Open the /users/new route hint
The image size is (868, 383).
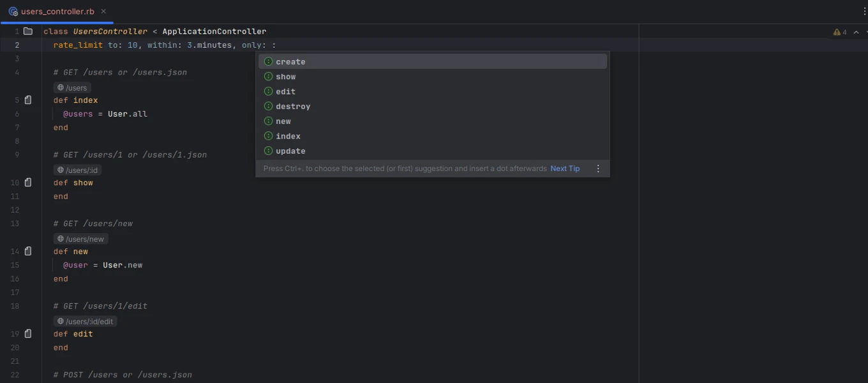point(80,239)
